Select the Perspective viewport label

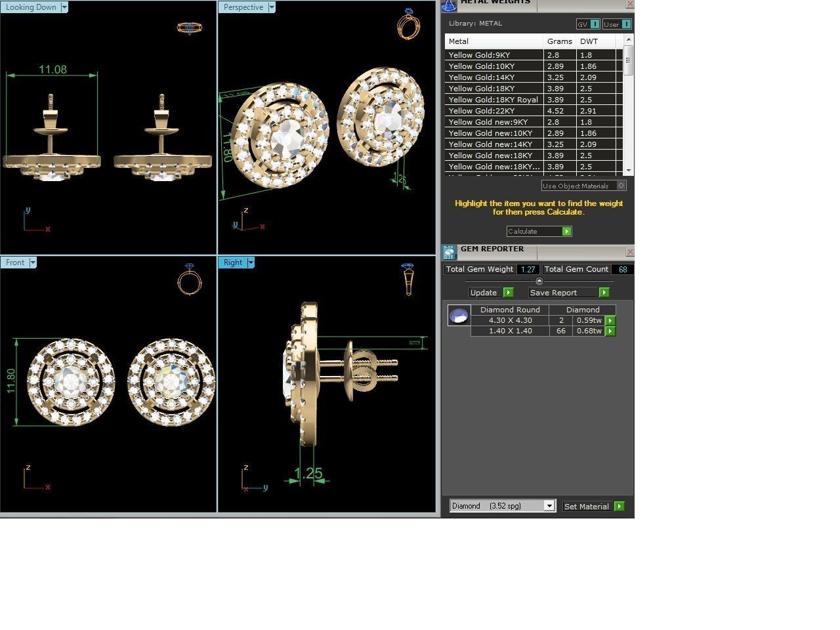tap(243, 7)
